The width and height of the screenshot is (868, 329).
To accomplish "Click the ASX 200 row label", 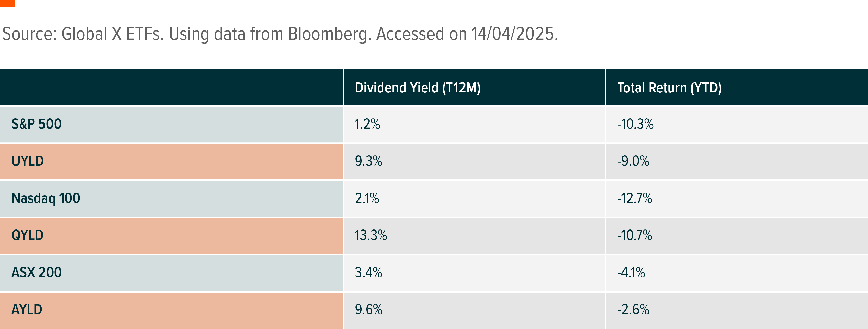I will [36, 272].
